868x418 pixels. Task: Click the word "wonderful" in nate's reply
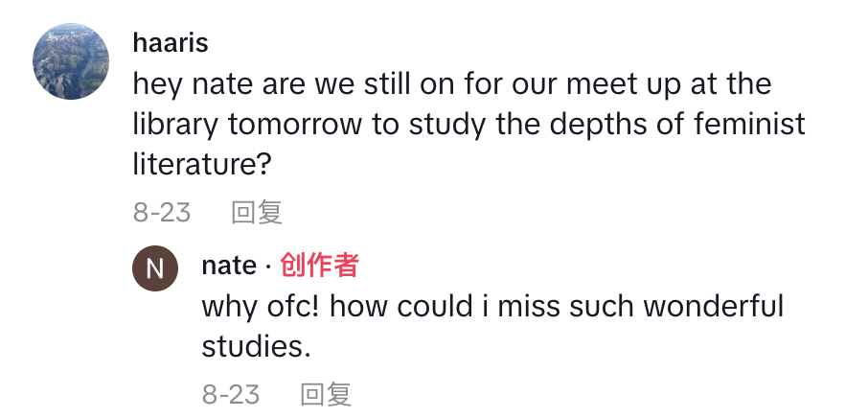click(714, 307)
